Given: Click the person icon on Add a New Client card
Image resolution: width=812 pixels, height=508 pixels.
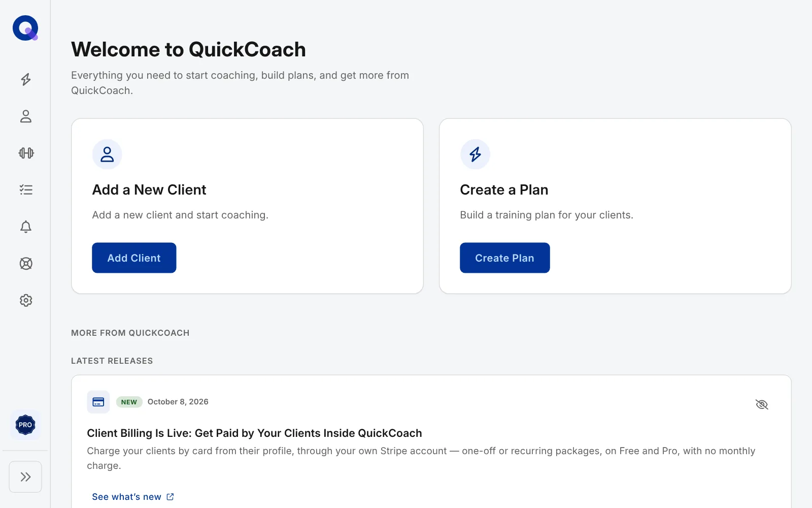Looking at the screenshot, I should 107,154.
